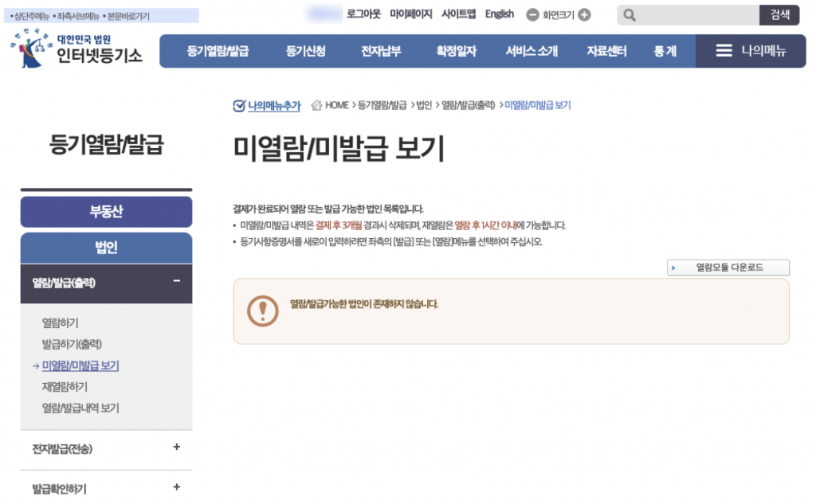Open 열람하기 in sidebar

coord(61,323)
